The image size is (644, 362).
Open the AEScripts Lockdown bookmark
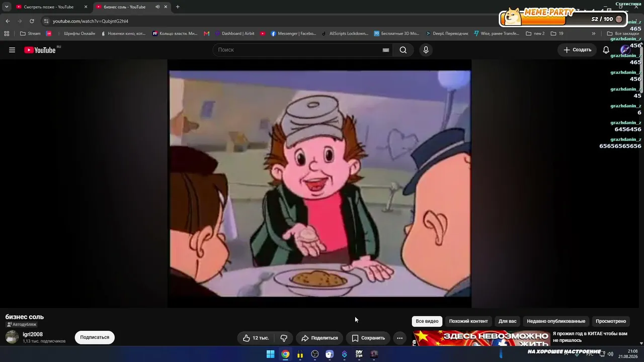click(345, 34)
